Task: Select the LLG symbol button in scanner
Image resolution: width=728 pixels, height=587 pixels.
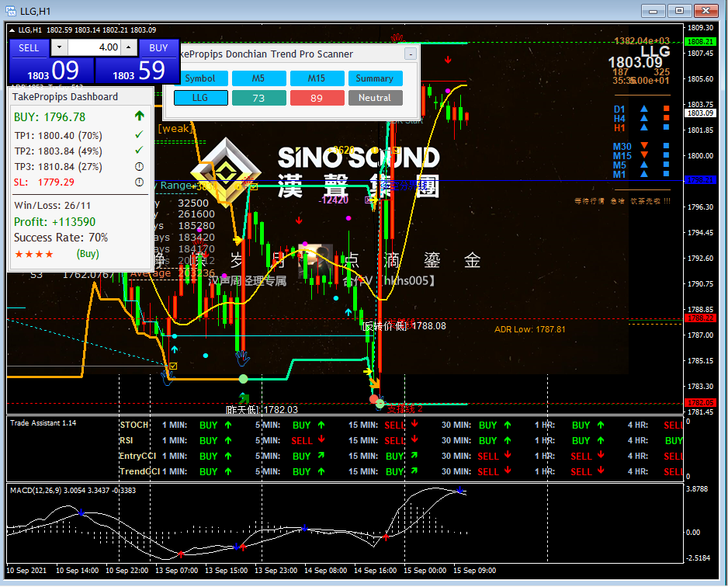Action: [200, 98]
